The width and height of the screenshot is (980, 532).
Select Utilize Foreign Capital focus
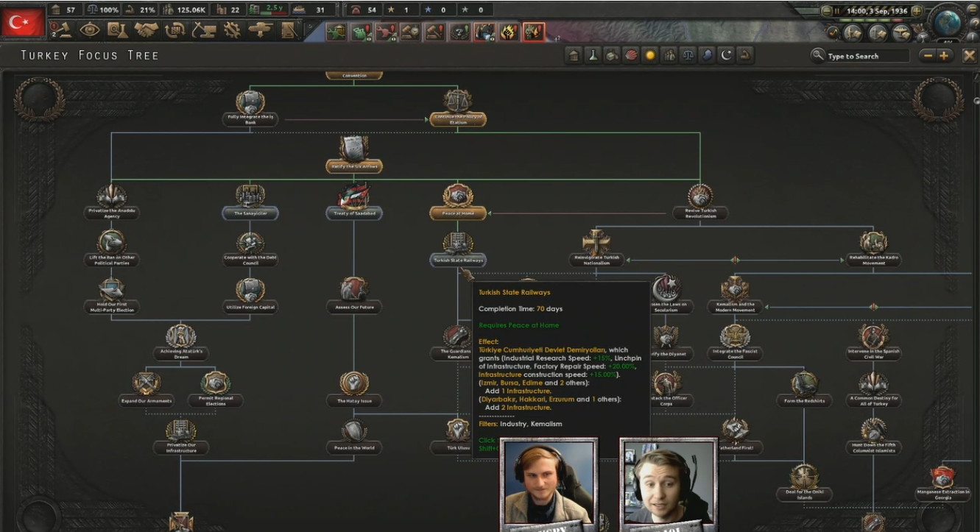click(250, 296)
